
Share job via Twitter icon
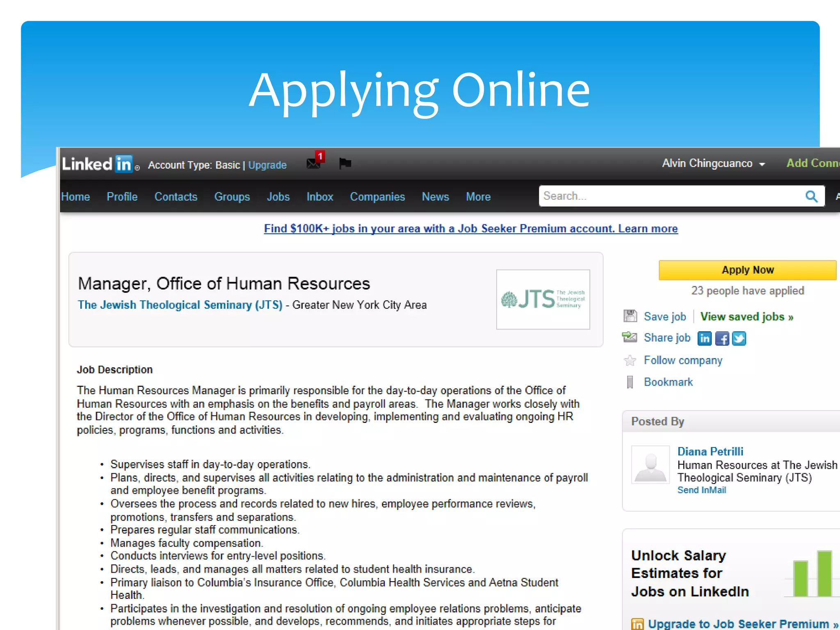739,338
